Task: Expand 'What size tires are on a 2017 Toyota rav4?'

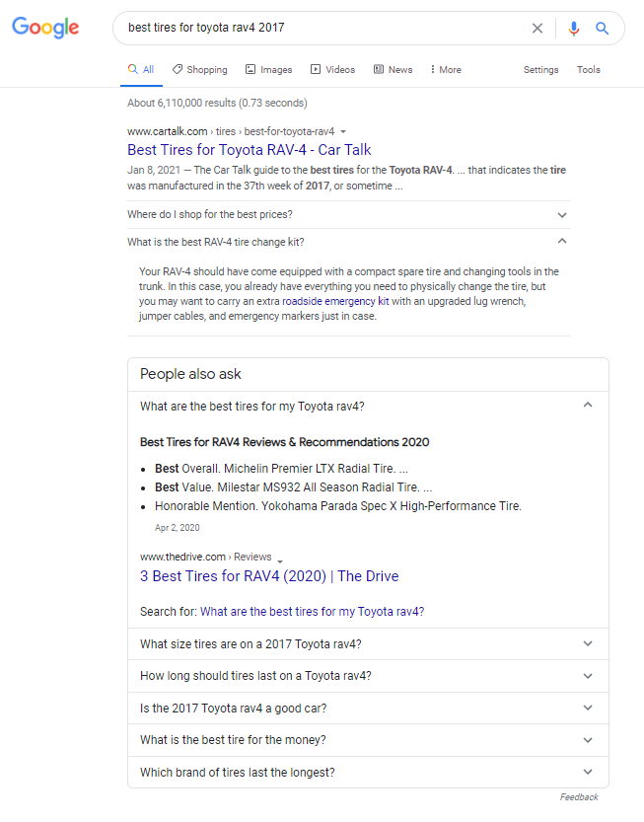Action: point(368,644)
